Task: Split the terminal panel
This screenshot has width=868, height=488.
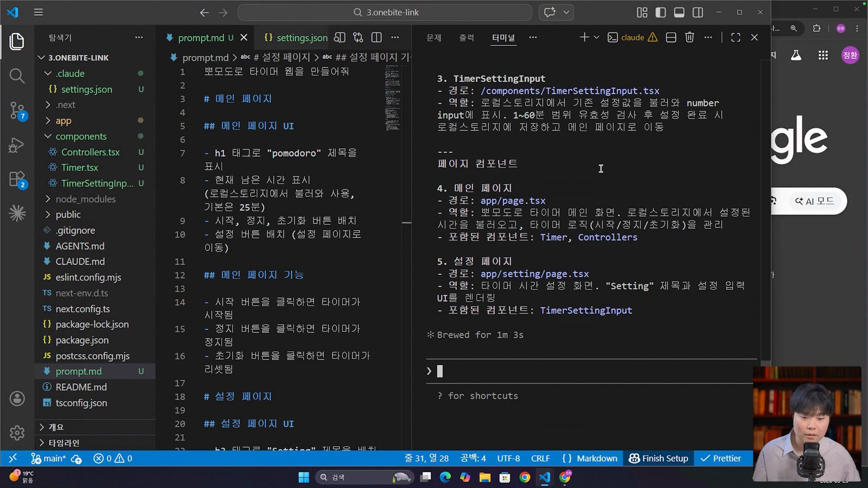Action: pos(671,38)
